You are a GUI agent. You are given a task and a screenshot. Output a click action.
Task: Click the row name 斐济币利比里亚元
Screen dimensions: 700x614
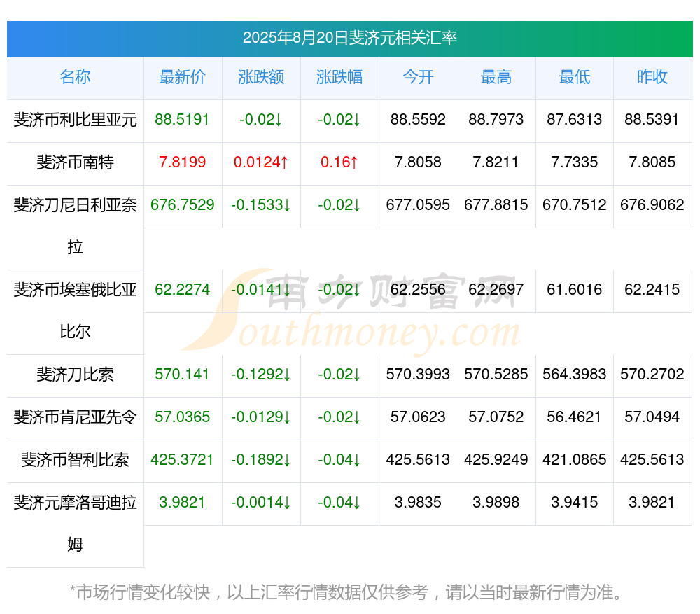coord(75,120)
